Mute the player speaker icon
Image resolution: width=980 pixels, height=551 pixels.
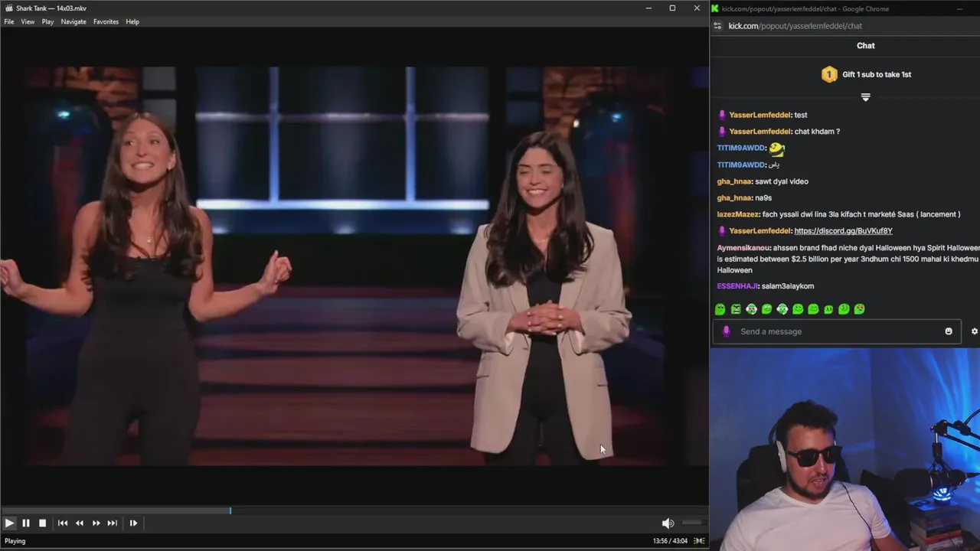[x=668, y=523]
